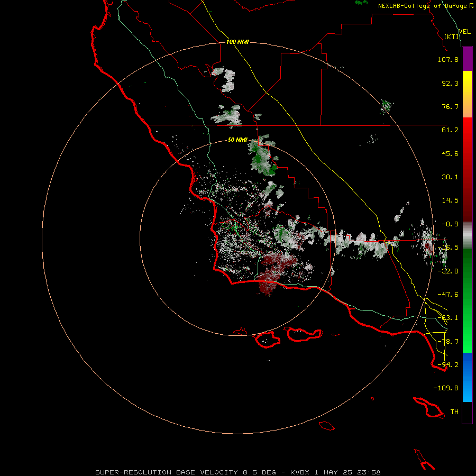
Task: Click the 76.7 velocity scale value
Action: click(x=450, y=106)
